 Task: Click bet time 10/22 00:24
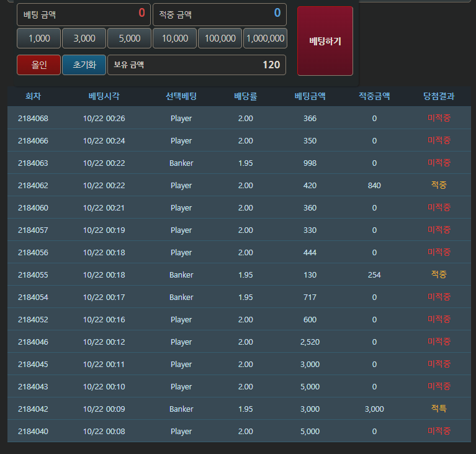click(x=104, y=141)
